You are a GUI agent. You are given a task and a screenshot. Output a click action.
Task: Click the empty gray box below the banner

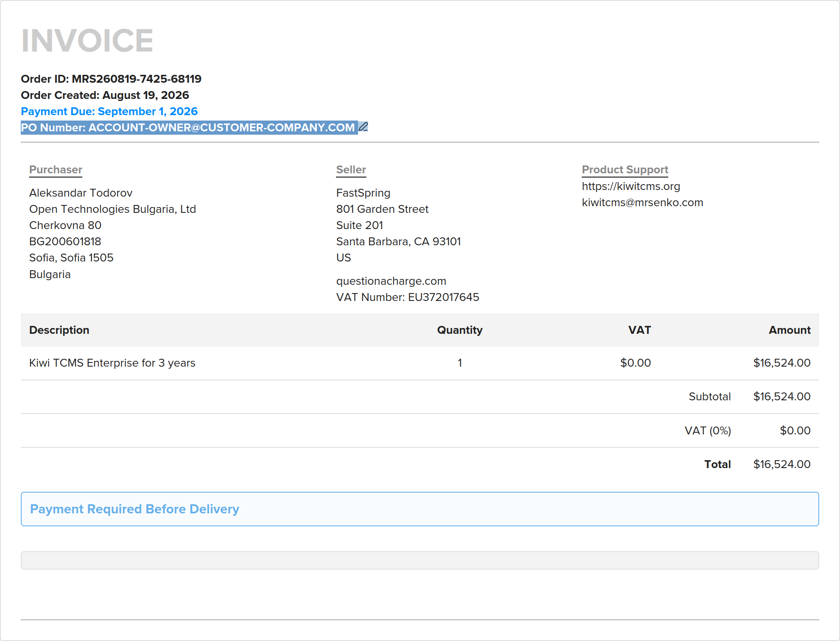(x=420, y=560)
